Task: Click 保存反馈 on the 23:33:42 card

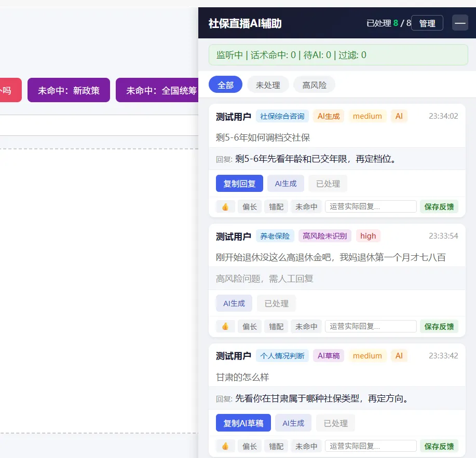Action: [439, 447]
